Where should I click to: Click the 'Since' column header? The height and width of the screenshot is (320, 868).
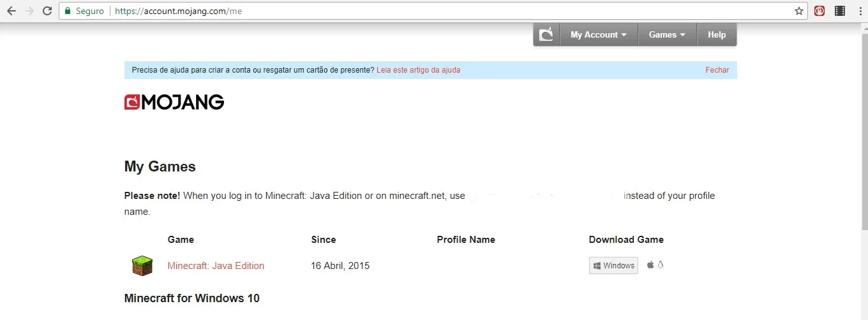pyautogui.click(x=324, y=240)
